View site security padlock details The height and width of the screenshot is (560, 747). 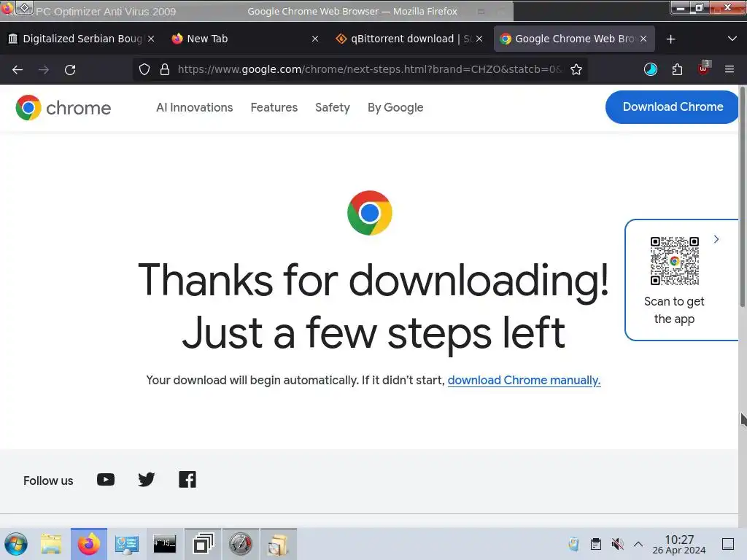(x=165, y=69)
